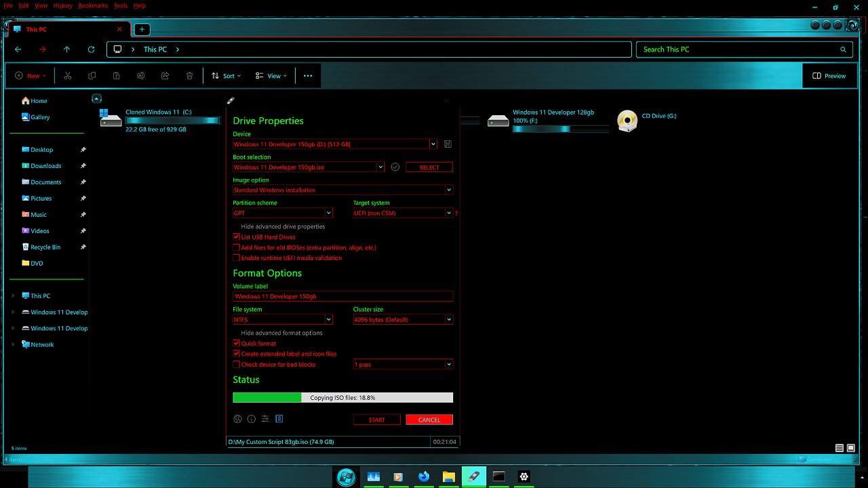Screen dimensions: 868x488
Task: Click the Rename icon in Explorer toolbar
Action: pos(141,76)
